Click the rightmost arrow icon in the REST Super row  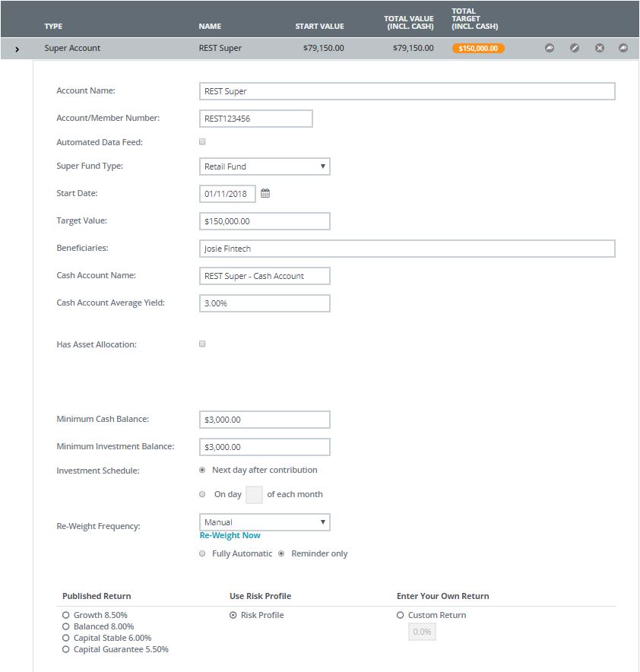[623, 48]
